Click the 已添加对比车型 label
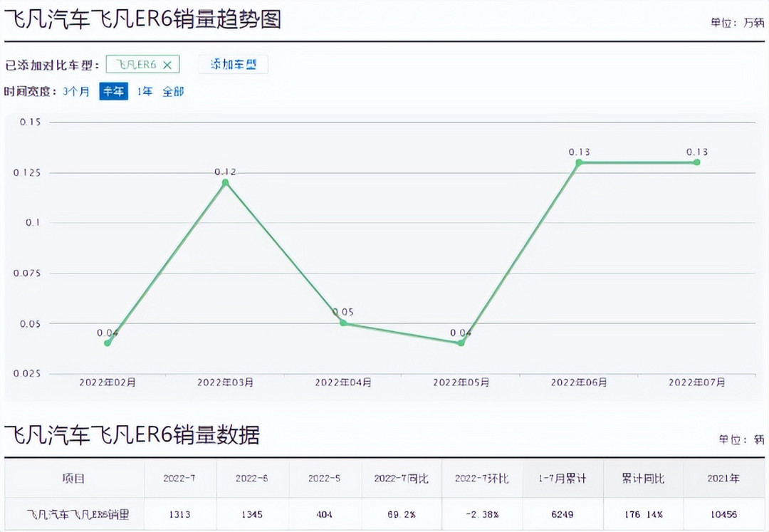 (53, 66)
